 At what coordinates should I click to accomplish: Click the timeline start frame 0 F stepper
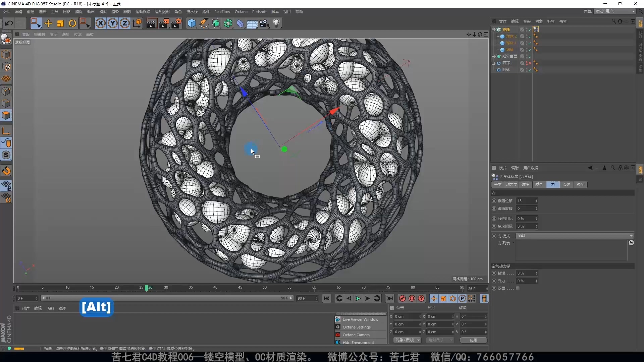(37, 298)
